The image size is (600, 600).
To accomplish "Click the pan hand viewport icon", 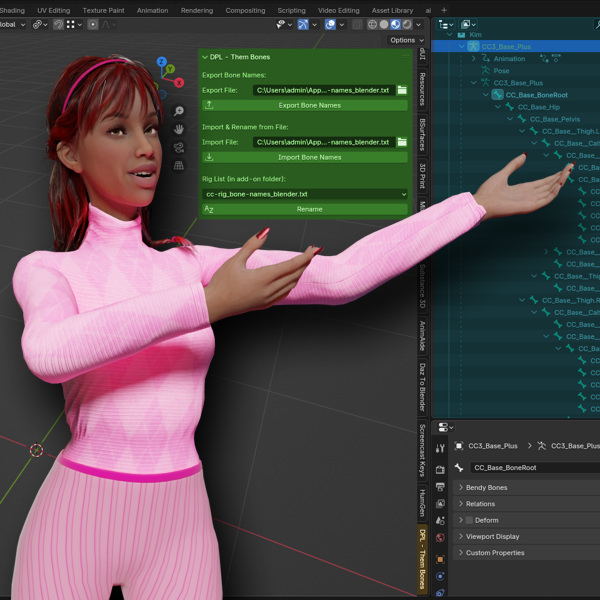I will pyautogui.click(x=179, y=129).
